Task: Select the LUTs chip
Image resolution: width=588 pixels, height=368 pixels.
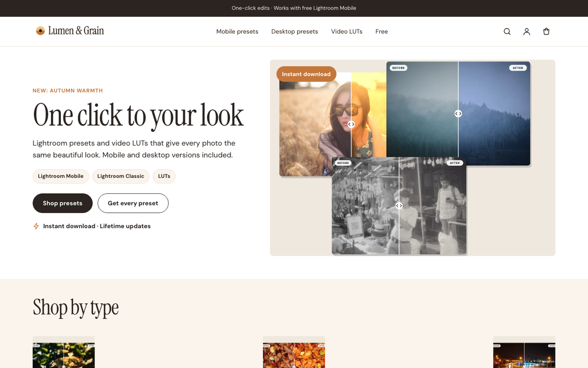Action: coord(164,176)
